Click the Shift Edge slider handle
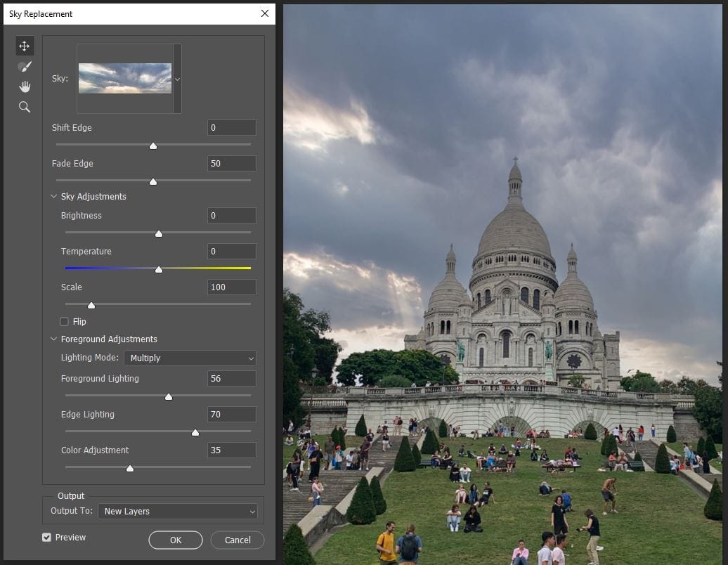Viewport: 728px width, 565px height. point(152,145)
